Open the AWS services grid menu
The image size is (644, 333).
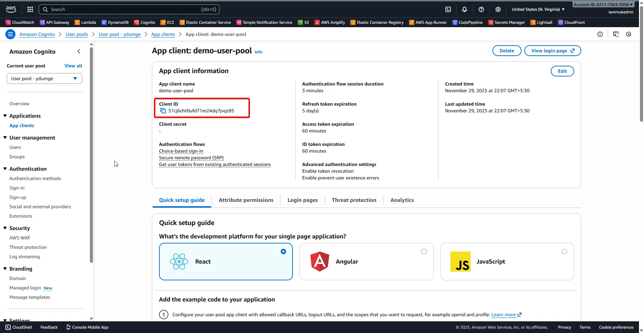click(x=30, y=9)
